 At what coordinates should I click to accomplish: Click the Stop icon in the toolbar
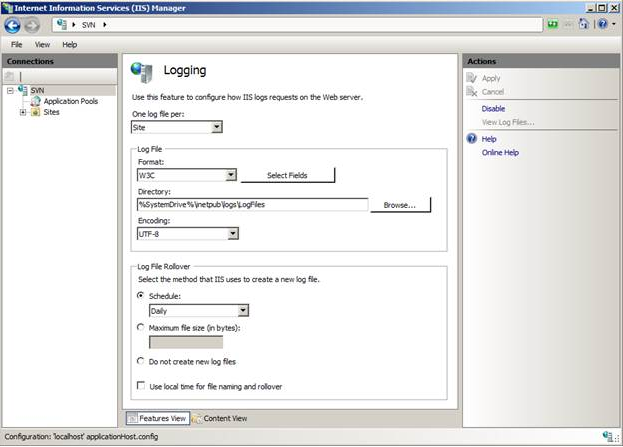(569, 25)
